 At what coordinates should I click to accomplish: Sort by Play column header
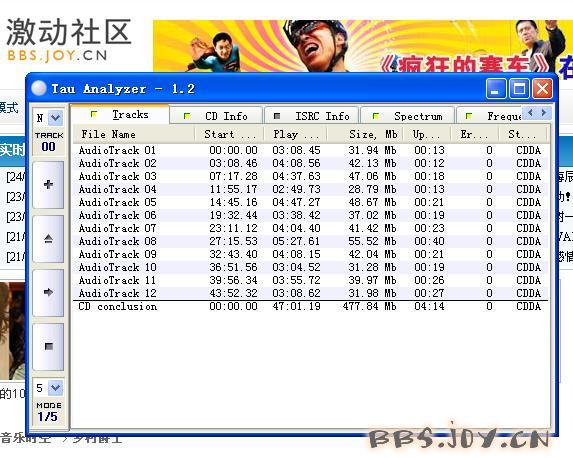(x=295, y=134)
